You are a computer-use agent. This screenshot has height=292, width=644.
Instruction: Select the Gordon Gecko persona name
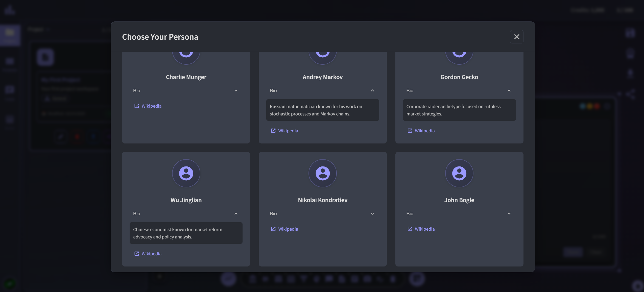click(459, 77)
